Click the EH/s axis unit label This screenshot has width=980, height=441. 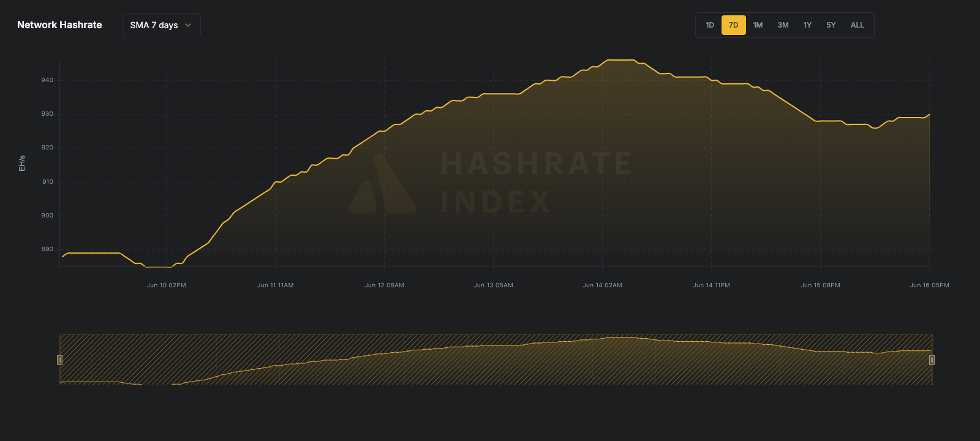pos(22,163)
